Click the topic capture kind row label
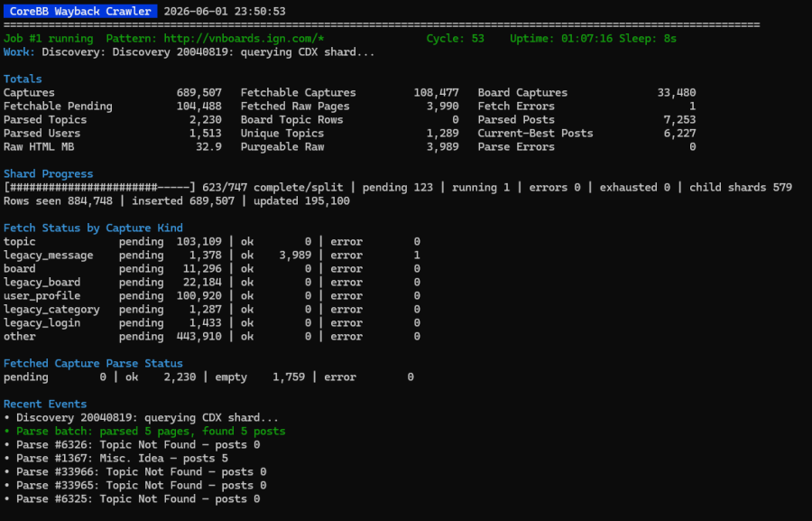This screenshot has height=521, width=812. pos(19,241)
